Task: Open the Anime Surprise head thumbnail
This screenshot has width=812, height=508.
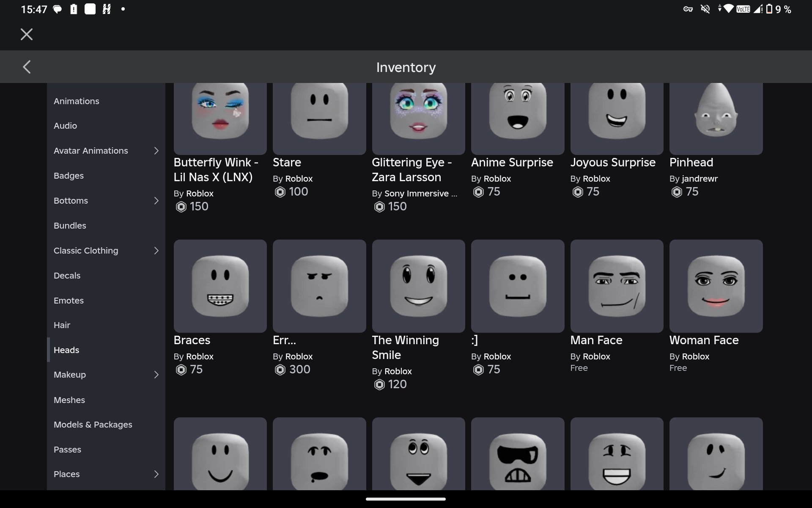Action: tap(518, 119)
